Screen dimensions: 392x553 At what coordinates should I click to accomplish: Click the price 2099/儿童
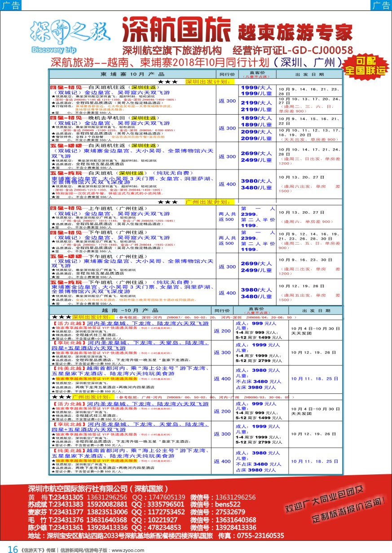pos(256,138)
